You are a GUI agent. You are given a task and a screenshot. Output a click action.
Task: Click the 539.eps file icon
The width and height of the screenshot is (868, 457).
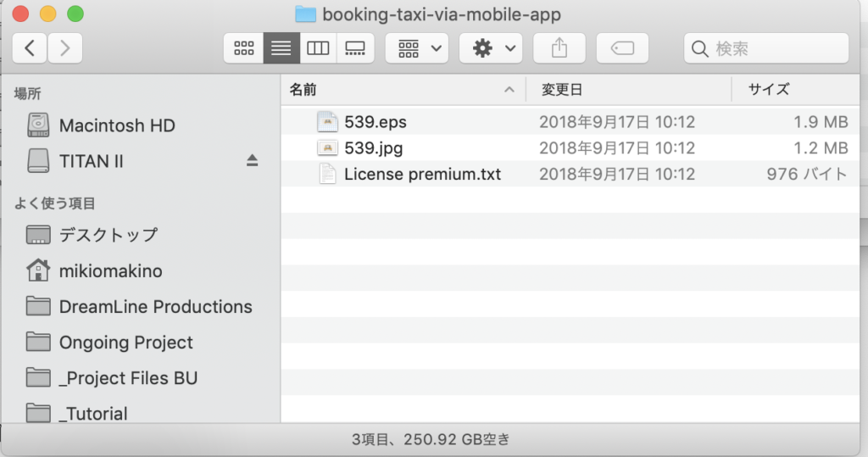[327, 122]
